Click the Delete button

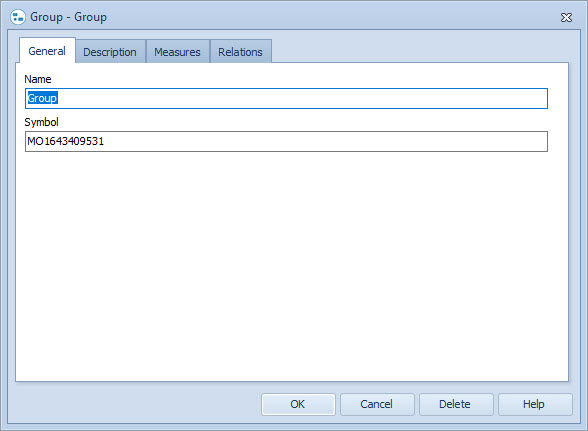pos(456,404)
